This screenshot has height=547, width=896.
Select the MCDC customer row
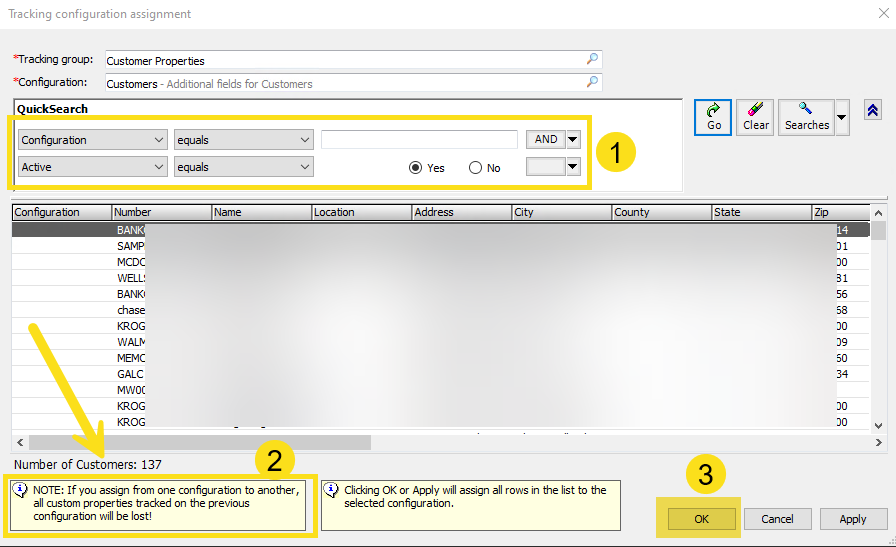tap(441, 262)
